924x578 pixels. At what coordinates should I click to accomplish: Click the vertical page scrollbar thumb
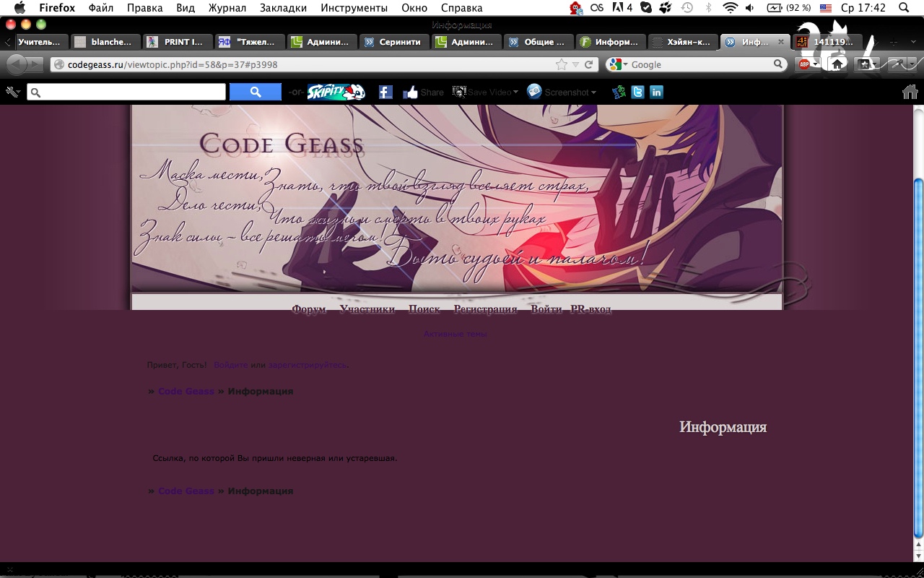[x=918, y=358]
